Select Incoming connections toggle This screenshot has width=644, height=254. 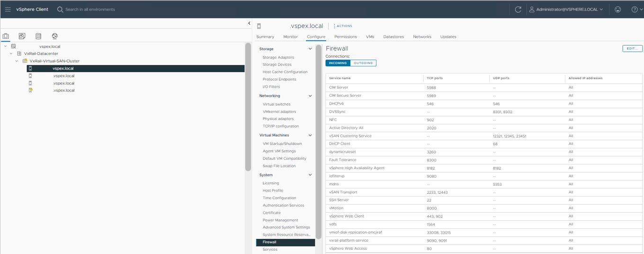pos(338,63)
